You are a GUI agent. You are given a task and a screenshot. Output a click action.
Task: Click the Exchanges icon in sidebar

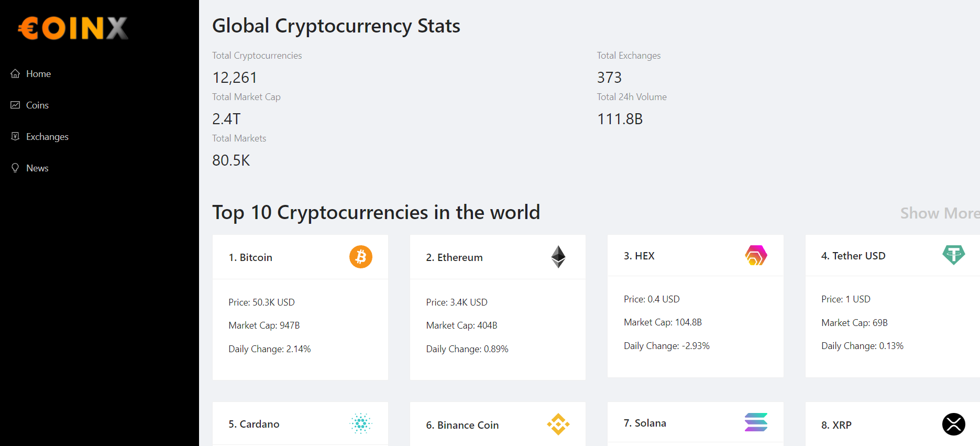[15, 136]
